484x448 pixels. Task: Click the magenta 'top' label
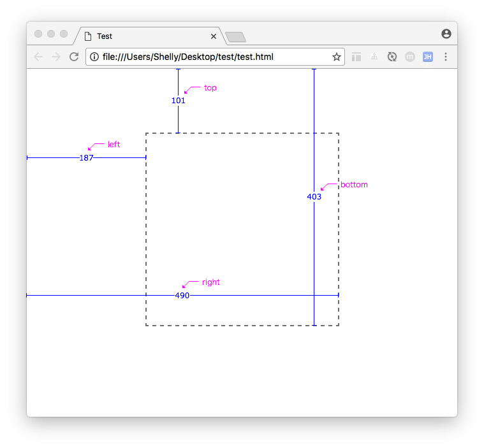point(210,88)
